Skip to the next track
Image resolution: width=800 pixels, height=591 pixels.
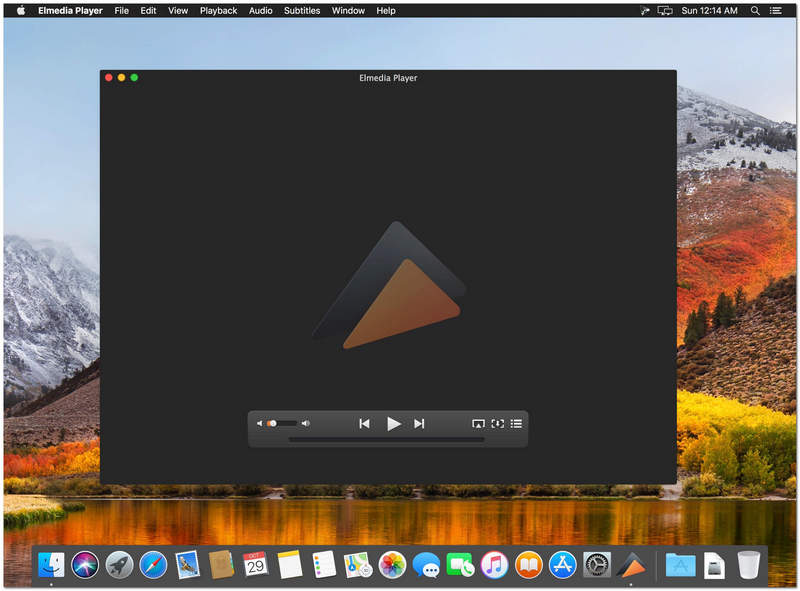coord(419,424)
